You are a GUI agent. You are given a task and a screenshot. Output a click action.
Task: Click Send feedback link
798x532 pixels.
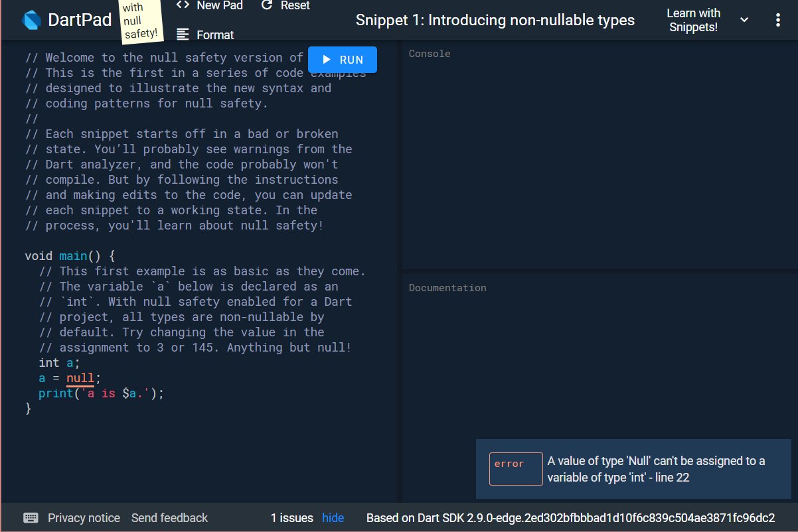[x=169, y=518]
